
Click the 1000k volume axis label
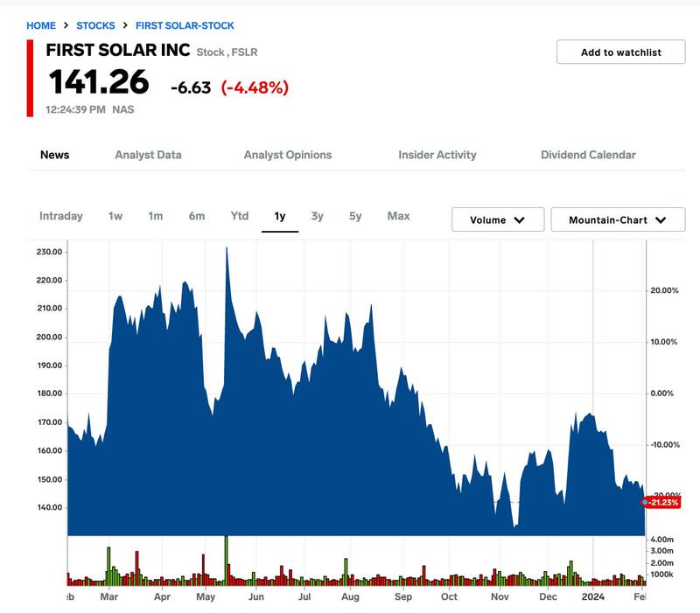click(x=661, y=575)
